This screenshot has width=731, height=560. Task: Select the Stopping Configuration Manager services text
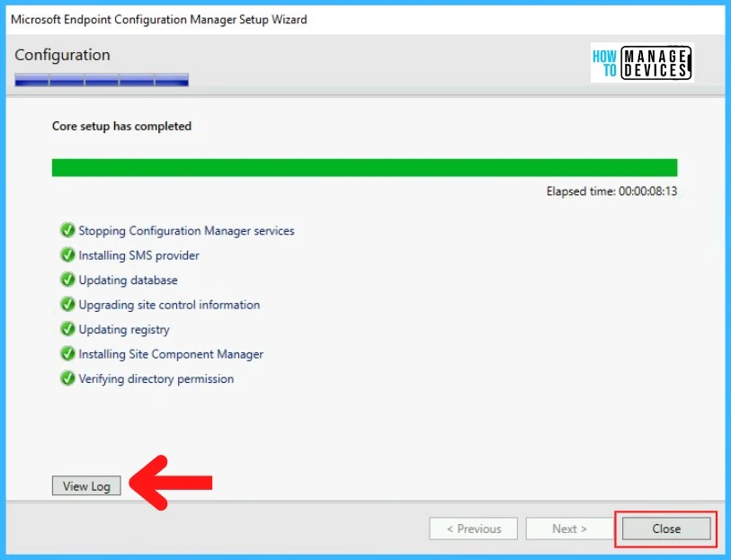coord(186,231)
